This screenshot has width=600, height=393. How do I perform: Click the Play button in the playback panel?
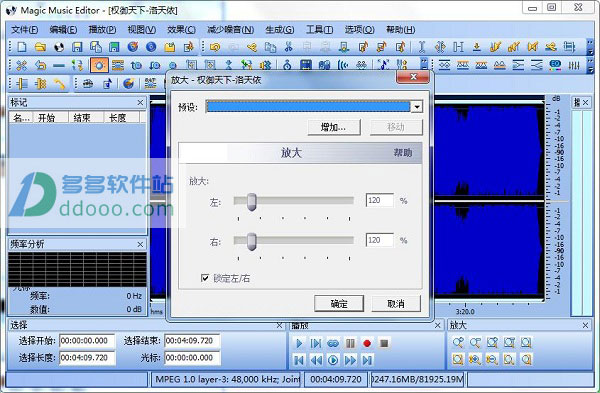click(x=299, y=343)
